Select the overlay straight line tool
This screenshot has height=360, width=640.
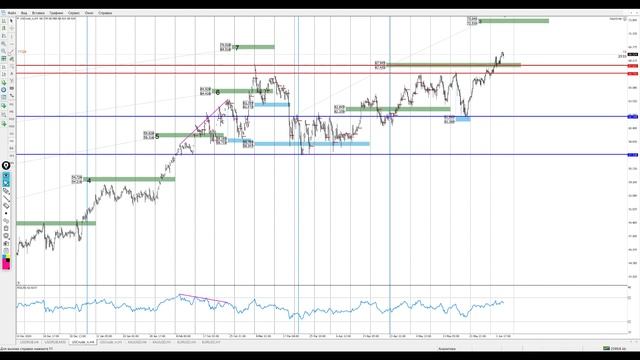click(6, 199)
